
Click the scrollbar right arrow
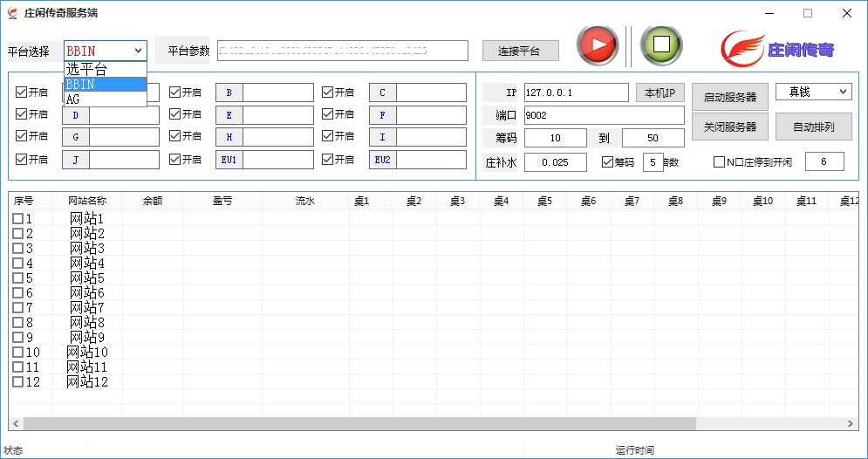point(852,423)
